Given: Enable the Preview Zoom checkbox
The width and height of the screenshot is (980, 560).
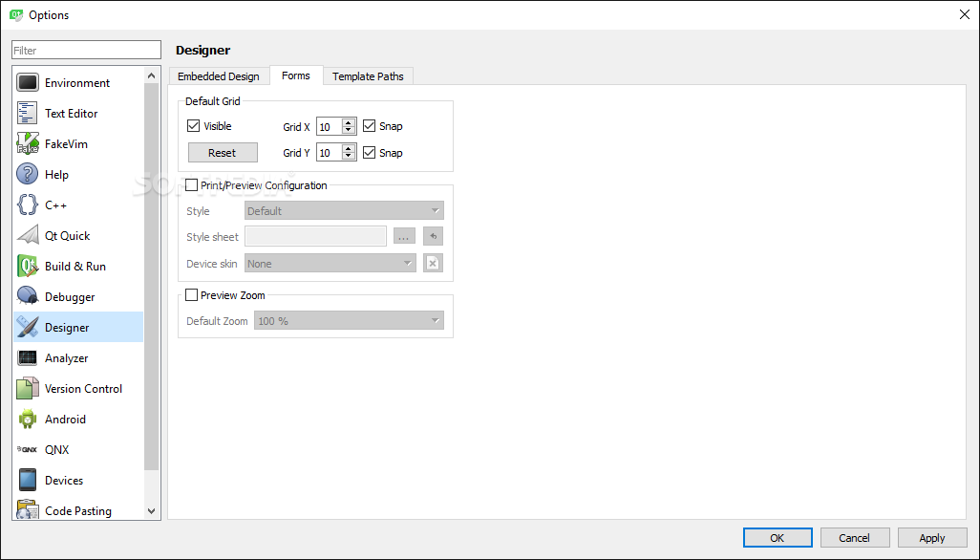Looking at the screenshot, I should [x=192, y=295].
